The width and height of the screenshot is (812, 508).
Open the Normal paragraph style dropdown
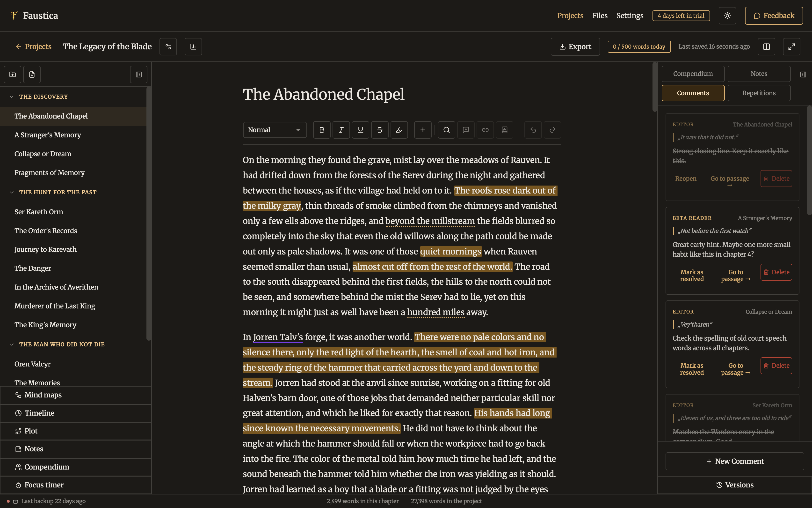point(275,130)
